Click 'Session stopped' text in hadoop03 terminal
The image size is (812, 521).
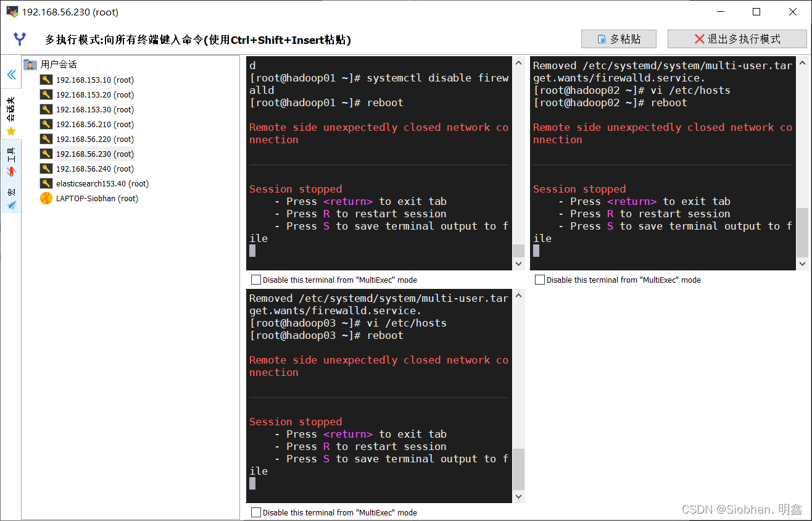(x=296, y=422)
